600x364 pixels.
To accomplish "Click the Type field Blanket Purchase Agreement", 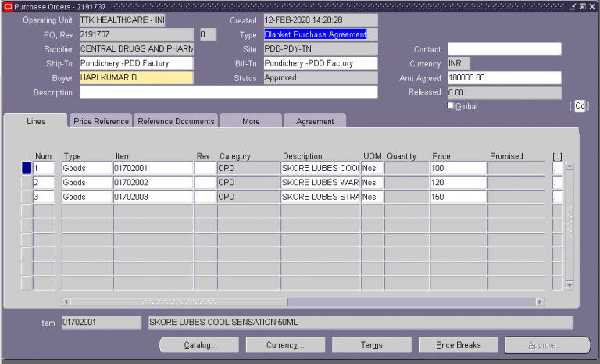I will (x=320, y=34).
